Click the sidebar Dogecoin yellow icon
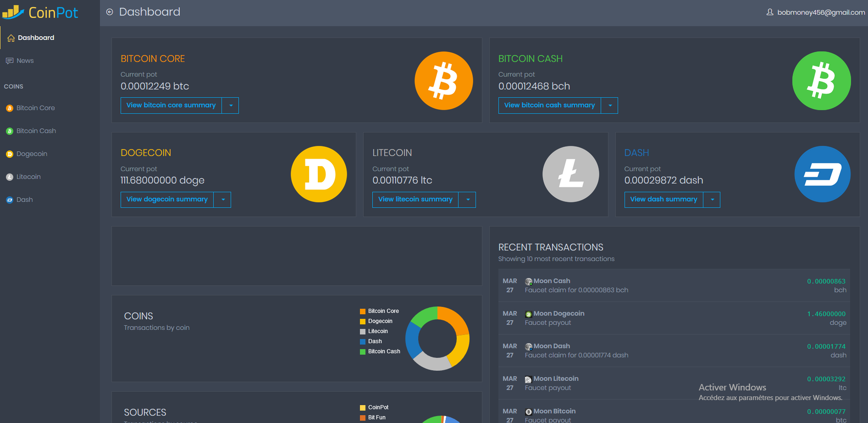Screen dimensions: 868x423 pyautogui.click(x=10, y=154)
